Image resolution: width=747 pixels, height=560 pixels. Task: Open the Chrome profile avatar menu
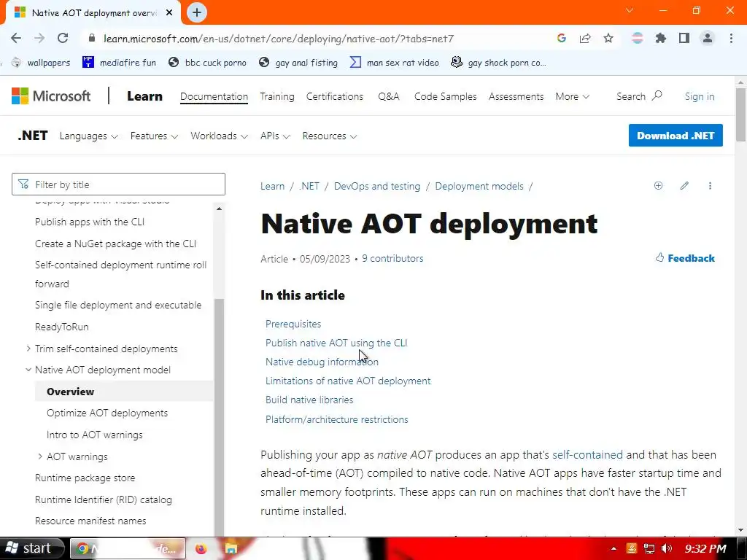[x=708, y=39]
